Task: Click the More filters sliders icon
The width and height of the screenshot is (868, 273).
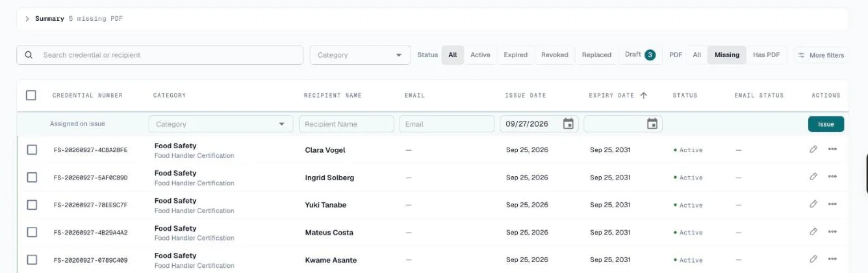Action: point(801,55)
